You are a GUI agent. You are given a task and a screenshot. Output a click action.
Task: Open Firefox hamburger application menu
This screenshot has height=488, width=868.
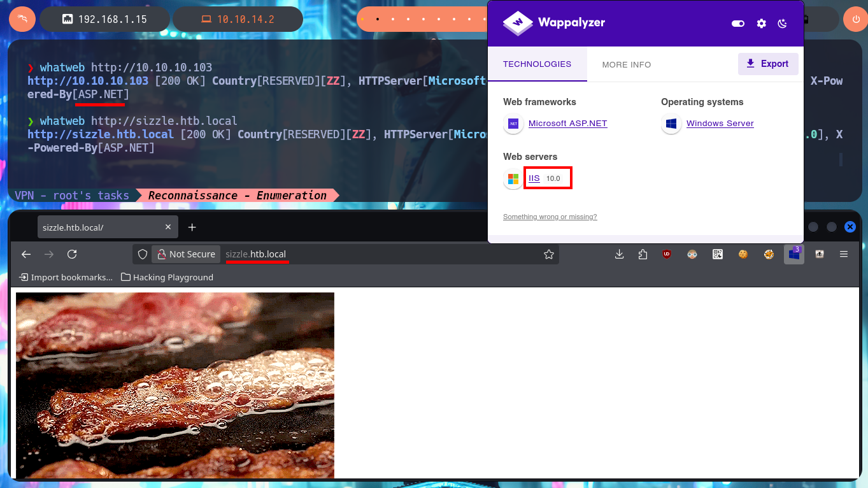844,254
